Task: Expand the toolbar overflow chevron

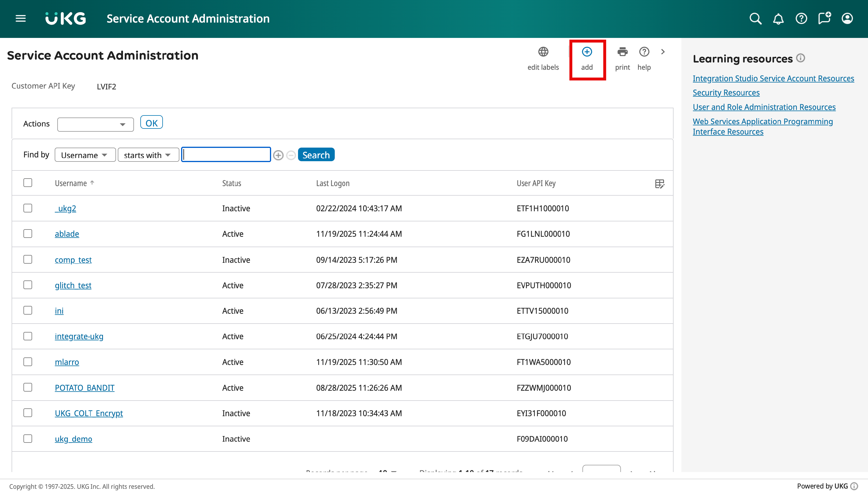Action: [663, 52]
